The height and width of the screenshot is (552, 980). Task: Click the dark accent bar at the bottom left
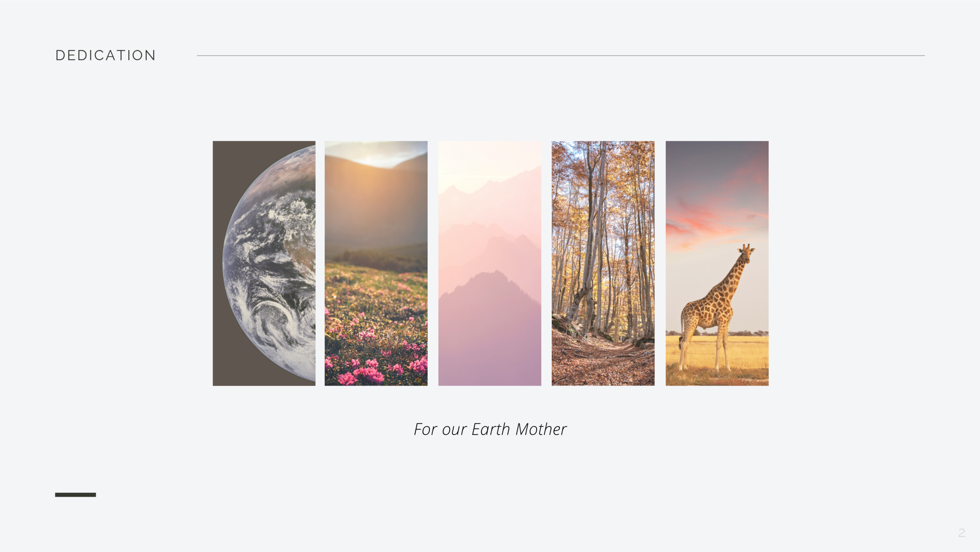point(75,495)
